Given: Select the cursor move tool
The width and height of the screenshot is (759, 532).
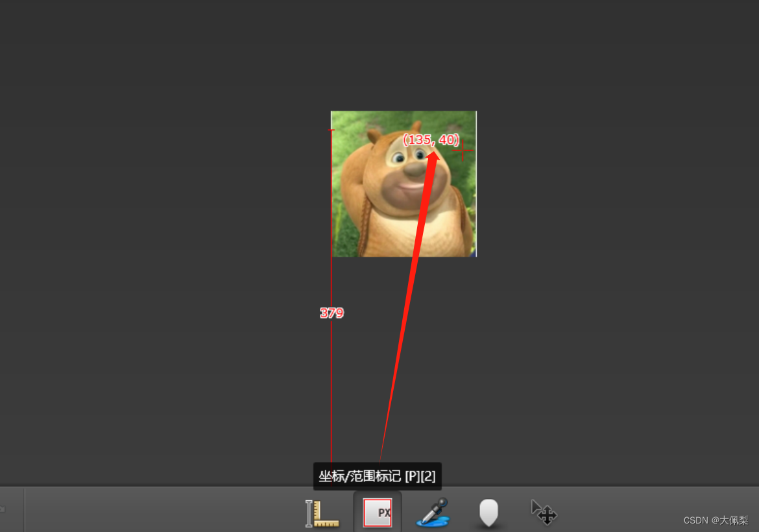Looking at the screenshot, I should (x=544, y=512).
